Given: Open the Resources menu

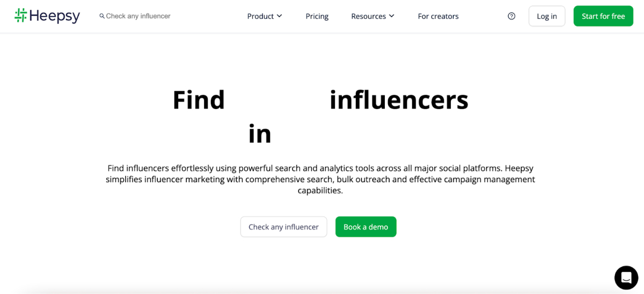Looking at the screenshot, I should point(368,16).
